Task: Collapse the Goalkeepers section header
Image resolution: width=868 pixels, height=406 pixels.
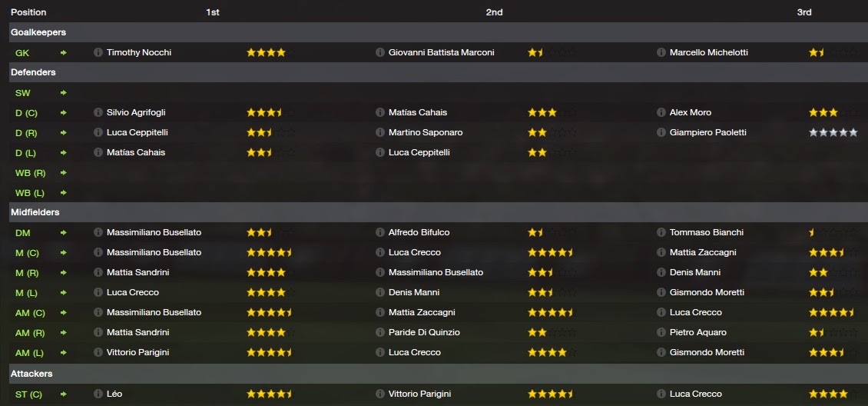Action: [x=38, y=32]
